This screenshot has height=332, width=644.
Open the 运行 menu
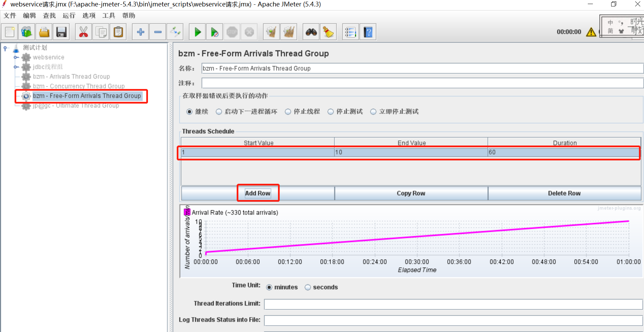point(69,16)
